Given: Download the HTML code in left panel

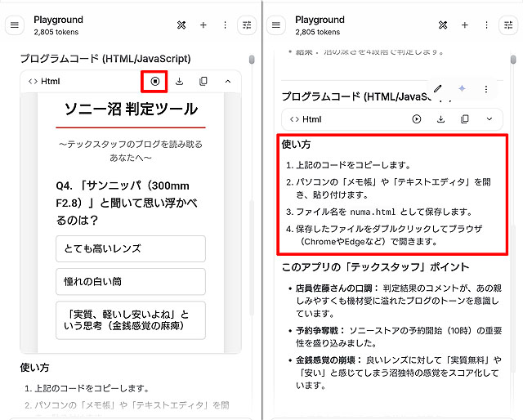Looking at the screenshot, I should coord(179,81).
